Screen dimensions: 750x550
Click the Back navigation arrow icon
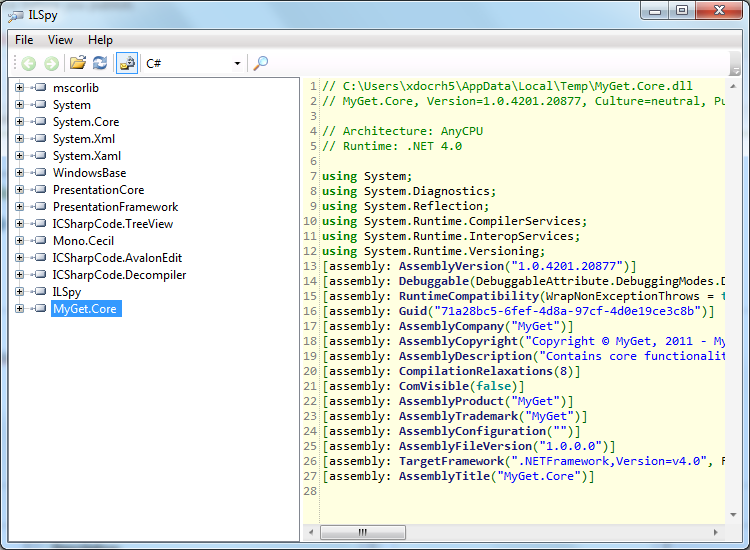pyautogui.click(x=29, y=63)
